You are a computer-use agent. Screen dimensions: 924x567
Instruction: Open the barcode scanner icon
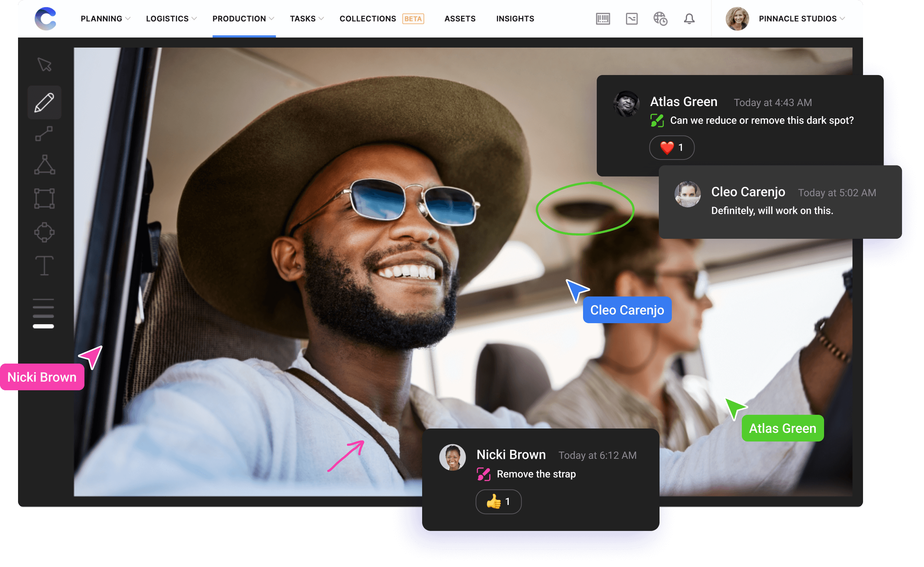click(603, 19)
